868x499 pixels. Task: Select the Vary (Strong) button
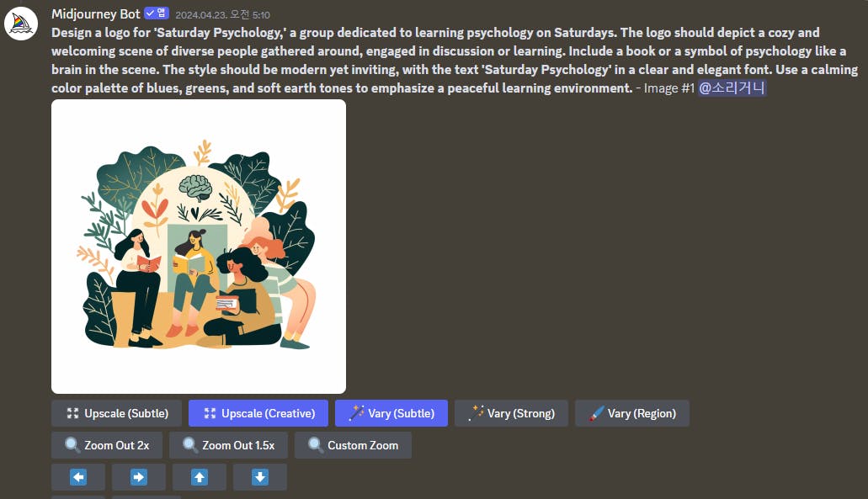coord(511,413)
